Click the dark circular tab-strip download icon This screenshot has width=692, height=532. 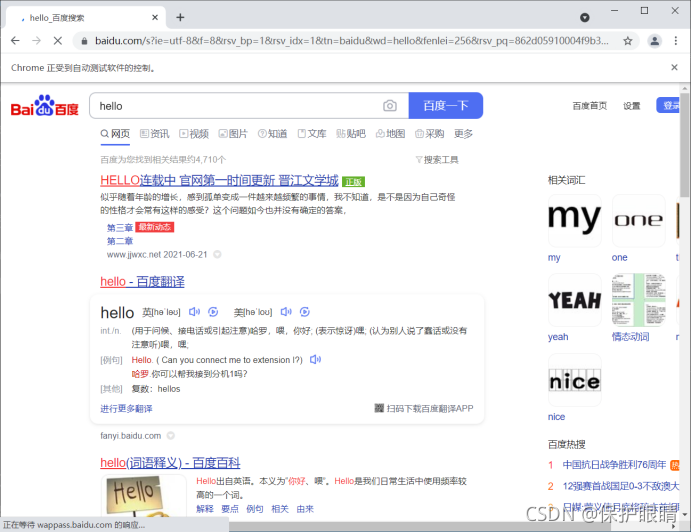[585, 17]
